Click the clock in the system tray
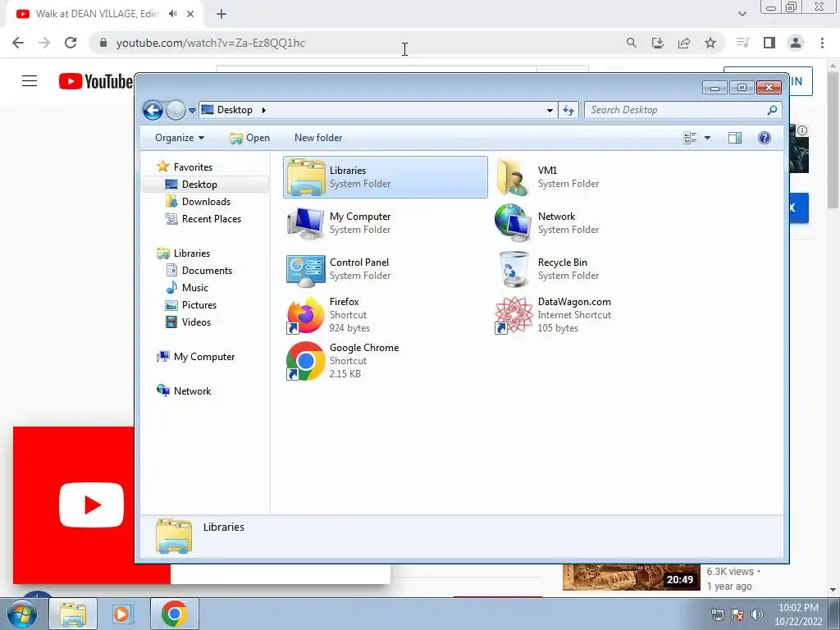The width and height of the screenshot is (840, 630). 798,614
